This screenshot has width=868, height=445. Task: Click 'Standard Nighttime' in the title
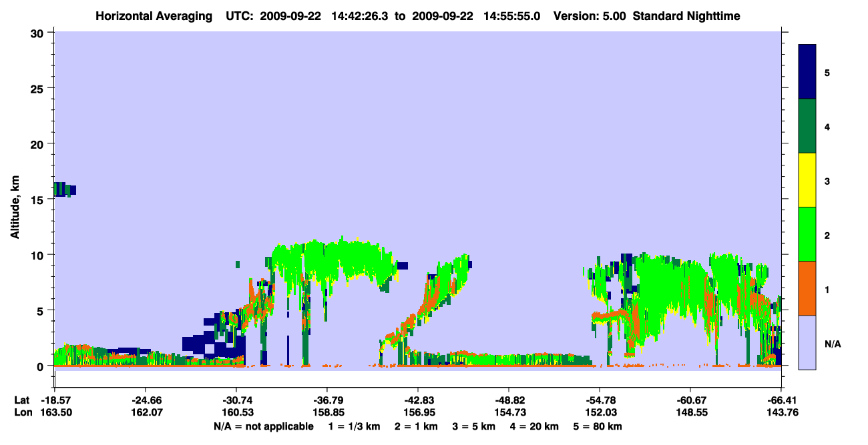(686, 16)
